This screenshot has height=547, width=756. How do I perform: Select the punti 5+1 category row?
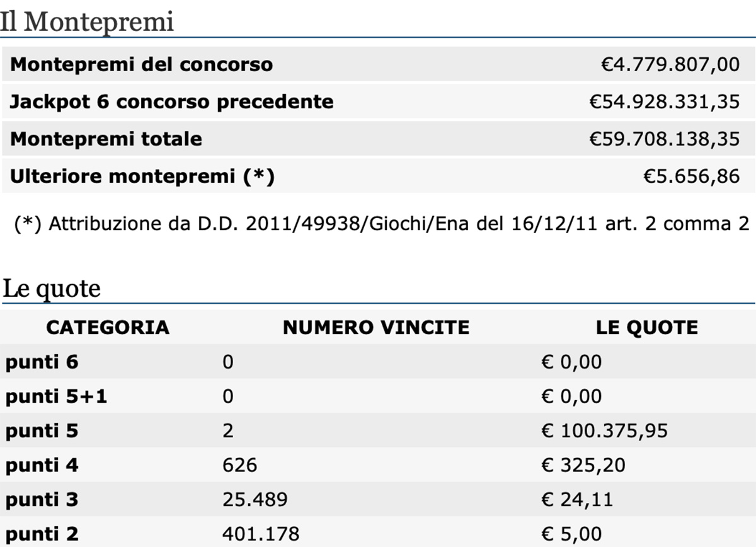click(378, 396)
